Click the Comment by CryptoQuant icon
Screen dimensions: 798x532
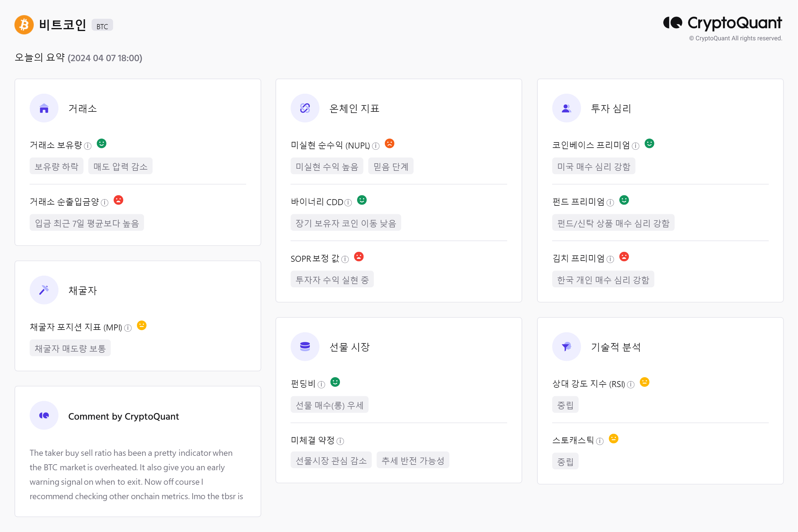[44, 416]
